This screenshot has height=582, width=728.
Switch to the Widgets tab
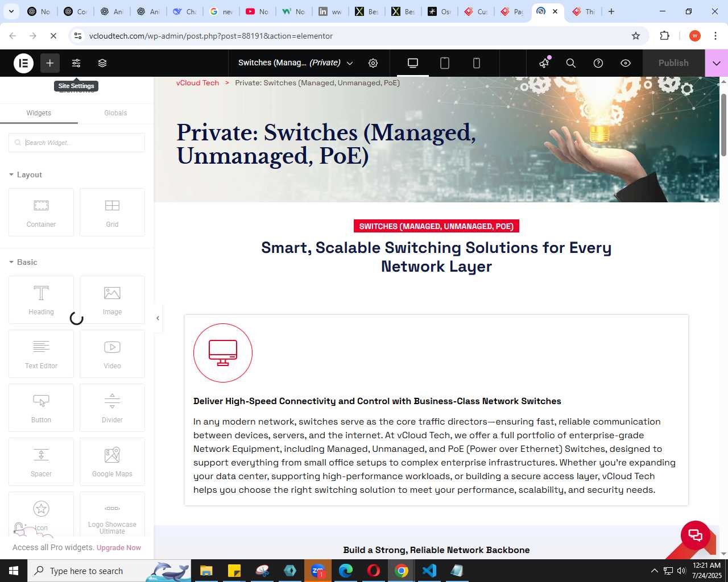point(39,113)
